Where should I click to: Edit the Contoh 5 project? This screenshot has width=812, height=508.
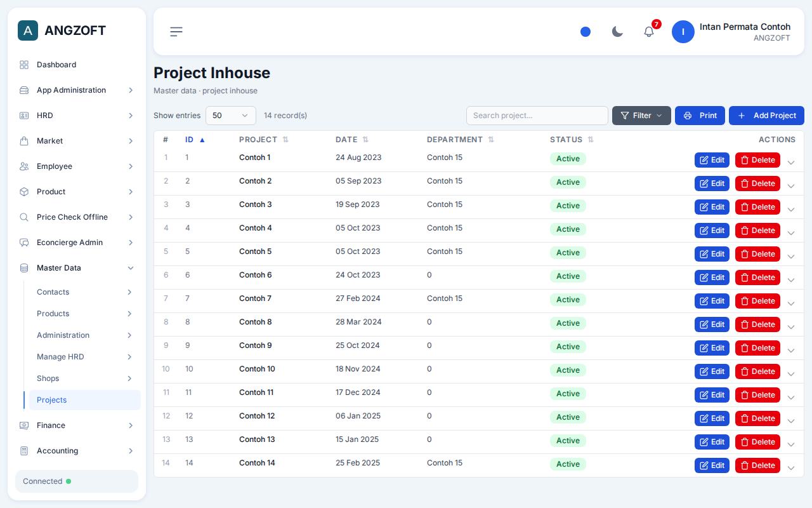click(x=712, y=254)
